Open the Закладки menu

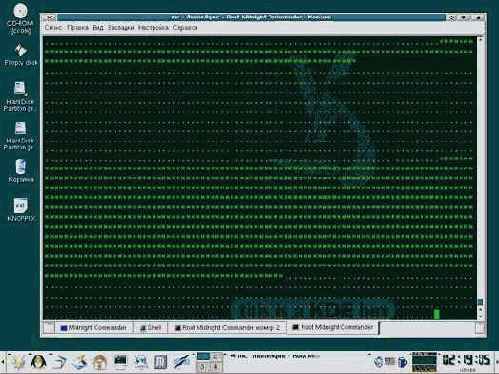tap(121, 28)
